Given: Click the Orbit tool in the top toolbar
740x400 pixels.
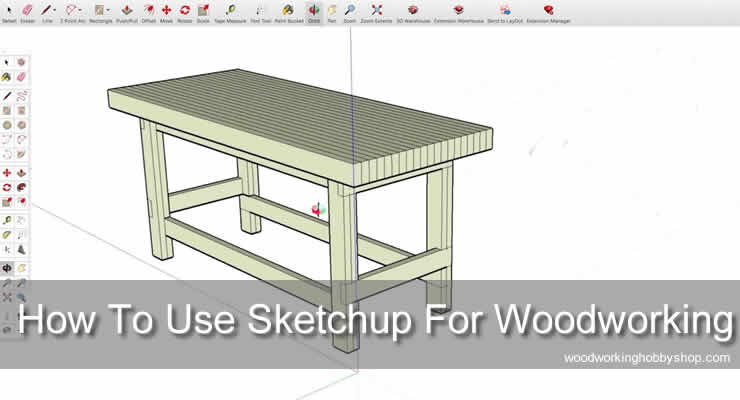Looking at the screenshot, I should pos(313,9).
